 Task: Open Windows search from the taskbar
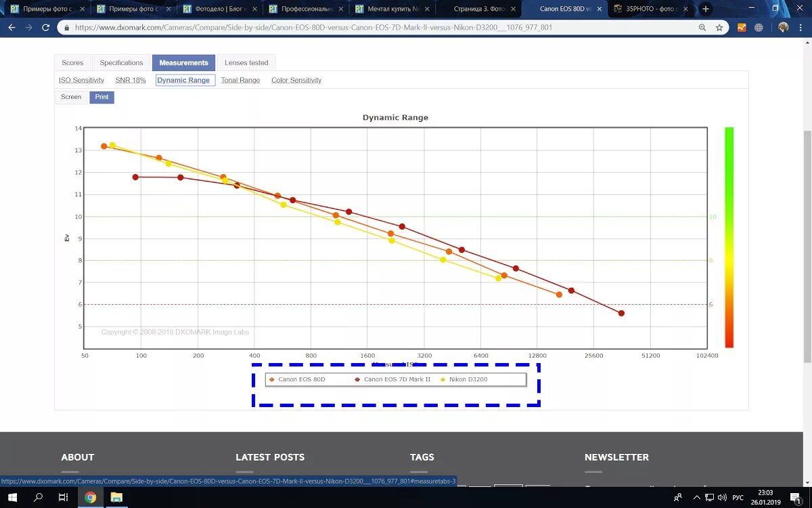tap(39, 497)
